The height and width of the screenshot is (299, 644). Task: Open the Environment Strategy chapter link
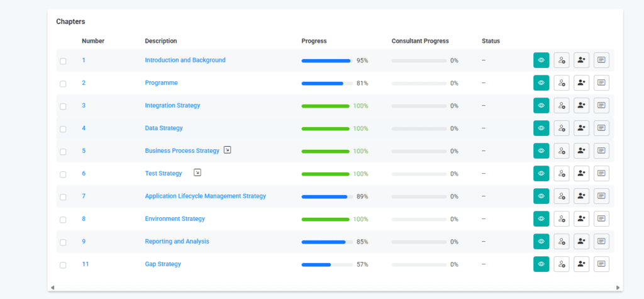(175, 219)
